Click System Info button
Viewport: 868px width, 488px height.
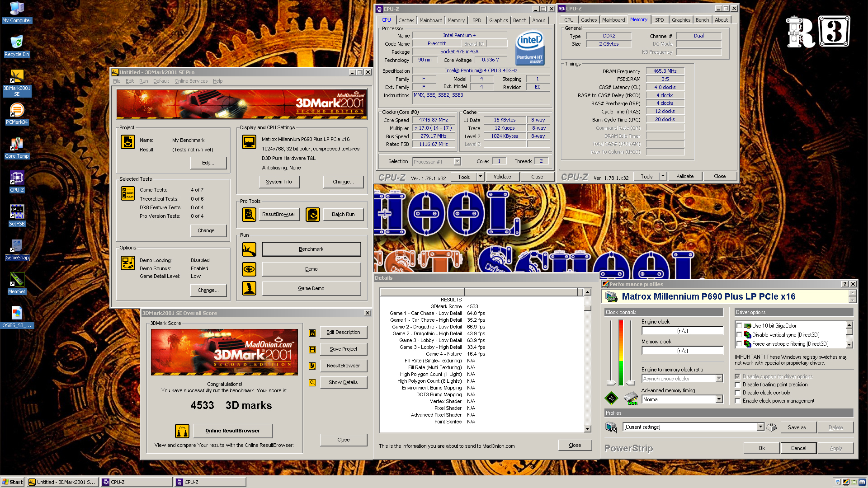point(279,182)
